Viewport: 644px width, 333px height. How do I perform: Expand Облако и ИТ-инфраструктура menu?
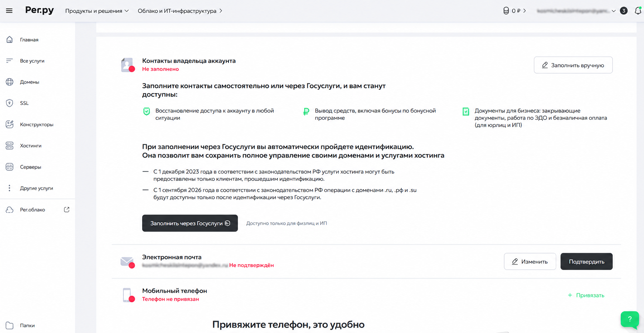coord(180,11)
